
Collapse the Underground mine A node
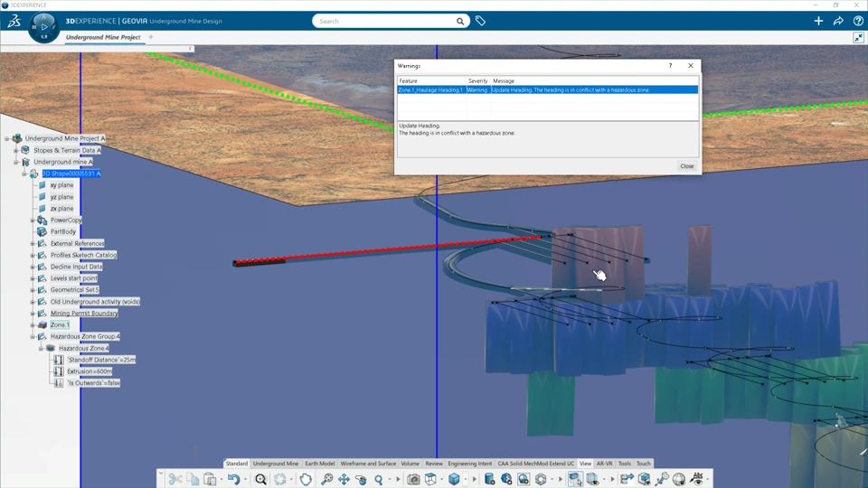(x=16, y=162)
